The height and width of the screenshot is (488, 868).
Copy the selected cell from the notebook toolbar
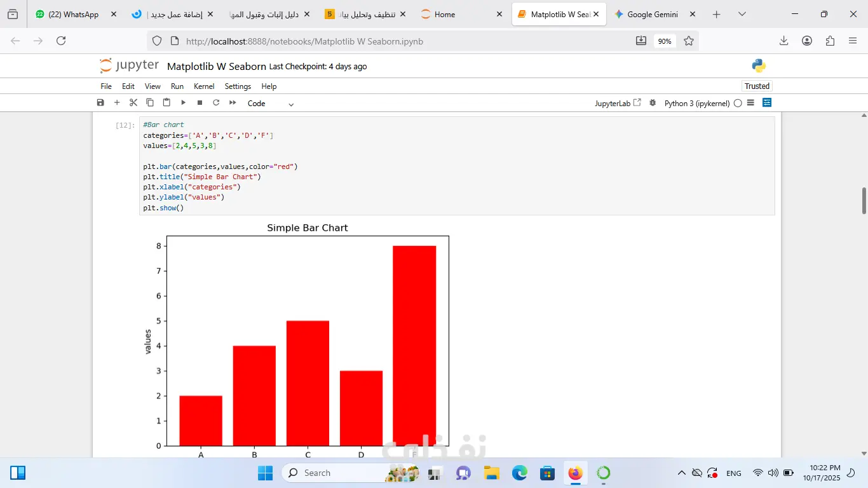pos(150,103)
